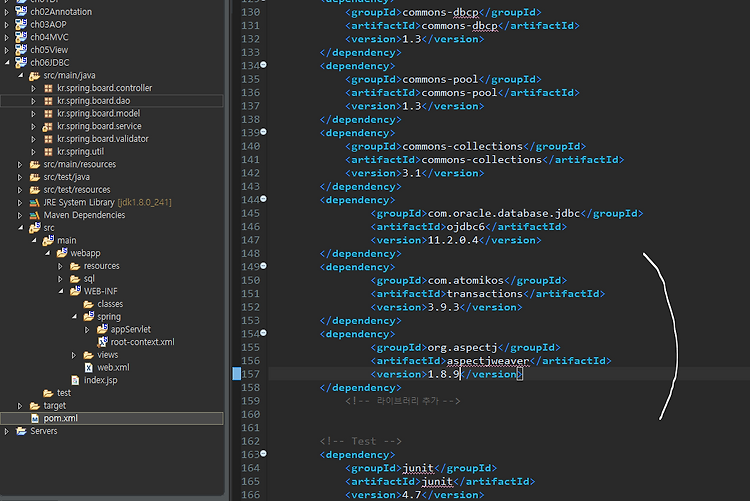Collapse dependency fold marker at line 134
Image resolution: width=750 pixels, height=501 pixels.
(264, 65)
